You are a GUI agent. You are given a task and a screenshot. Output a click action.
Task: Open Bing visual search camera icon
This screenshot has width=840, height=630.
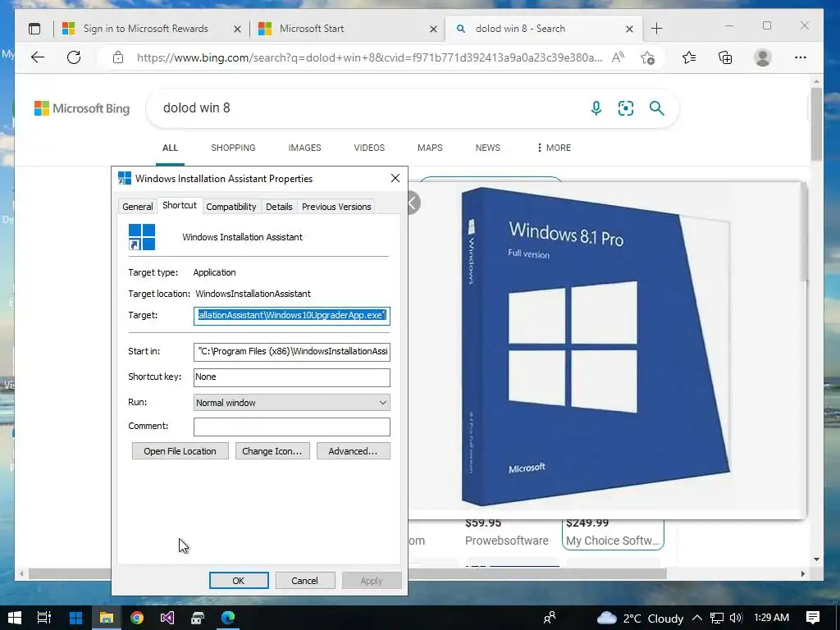click(x=626, y=108)
